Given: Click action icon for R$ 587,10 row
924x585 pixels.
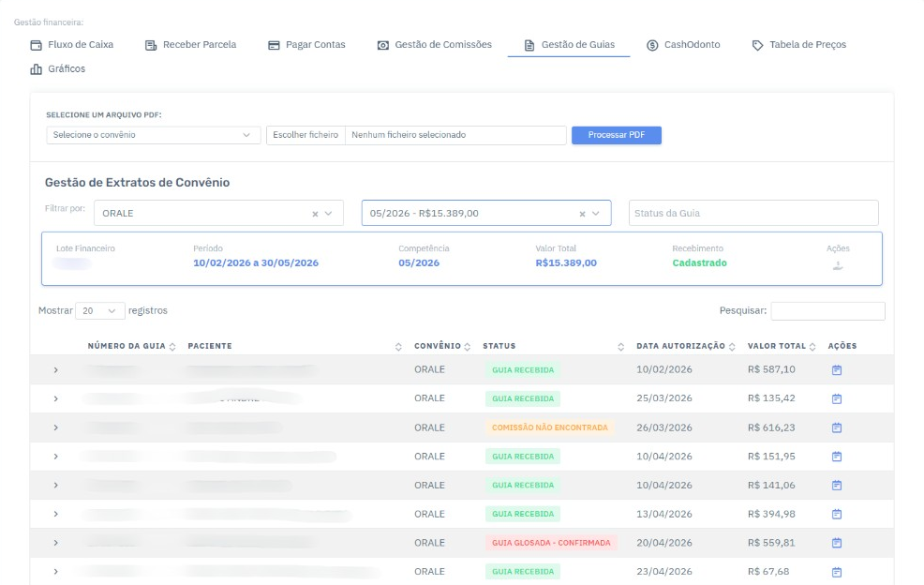Looking at the screenshot, I should click(837, 369).
